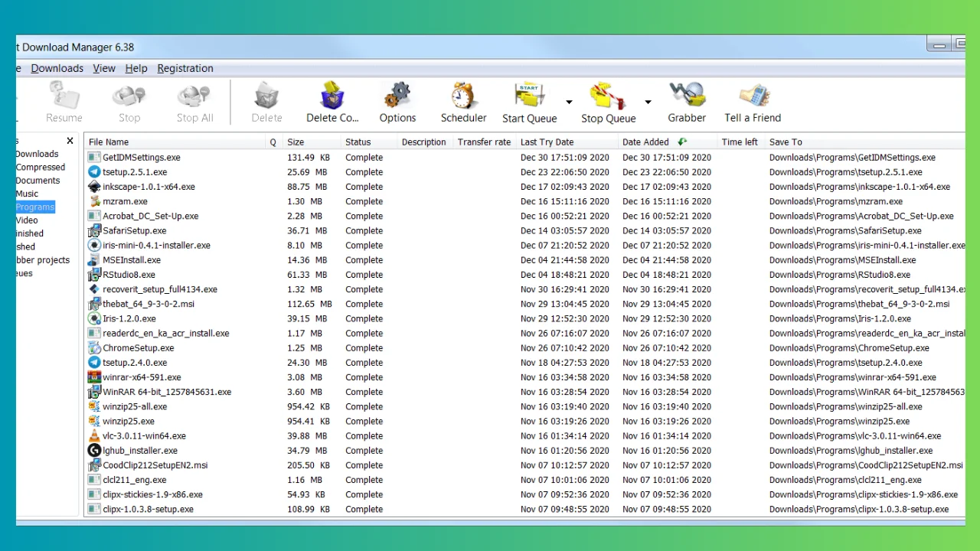The height and width of the screenshot is (551, 980).
Task: Expand the Start Queue dropdown arrow
Action: [569, 102]
